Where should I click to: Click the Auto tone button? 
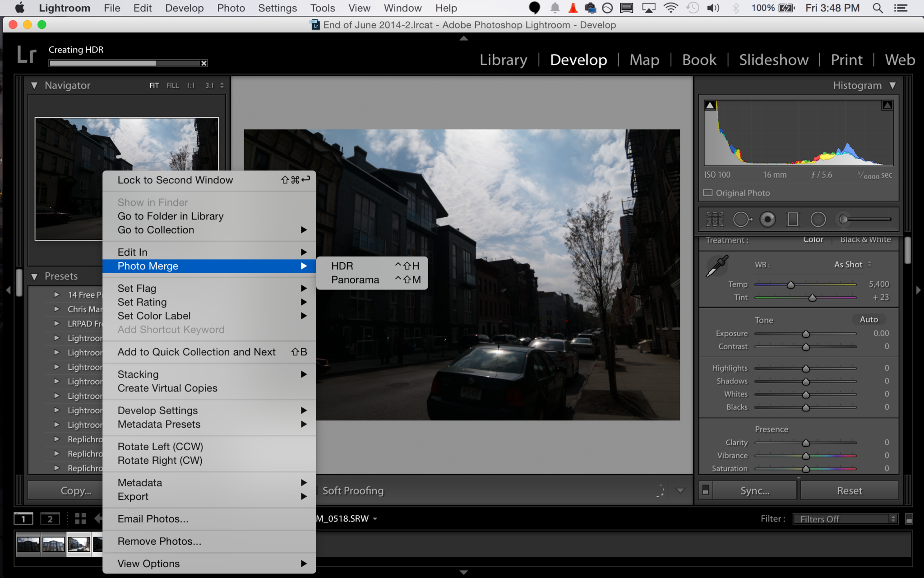(x=869, y=320)
